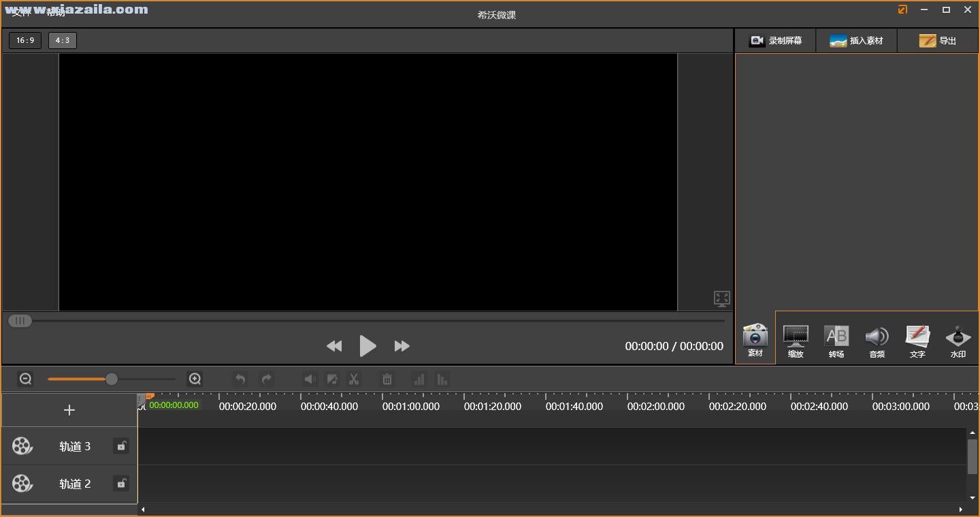Click the audio detach icon next to scissors
The height and width of the screenshot is (517, 980).
[x=332, y=379]
